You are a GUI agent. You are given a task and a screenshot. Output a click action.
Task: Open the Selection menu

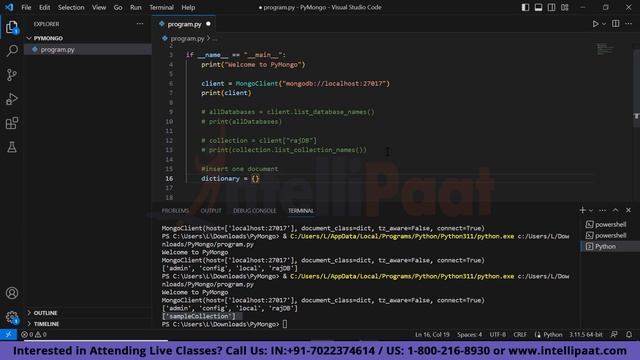[x=71, y=7]
